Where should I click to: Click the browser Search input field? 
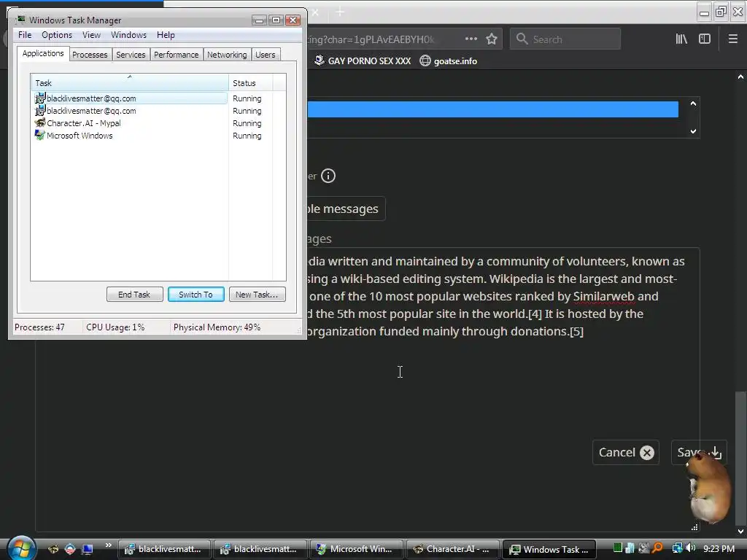pyautogui.click(x=565, y=39)
